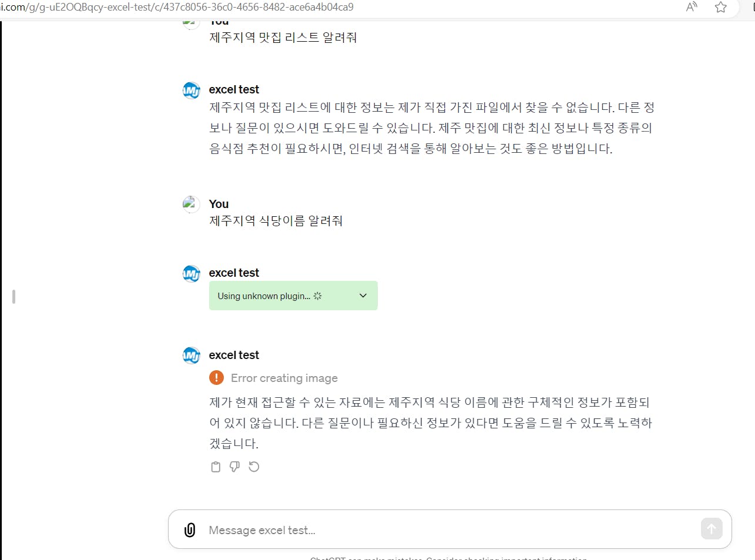Click the paperclip attach file icon

point(190,530)
